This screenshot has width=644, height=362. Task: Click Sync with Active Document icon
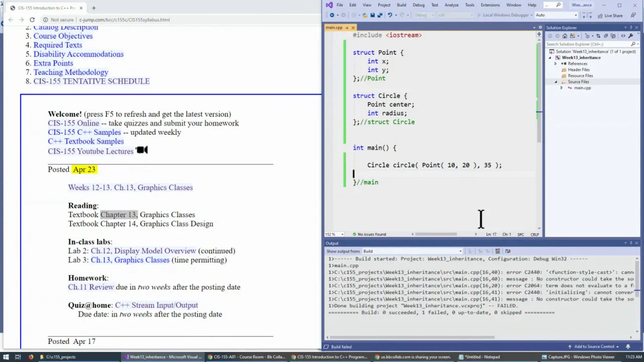[598, 36]
